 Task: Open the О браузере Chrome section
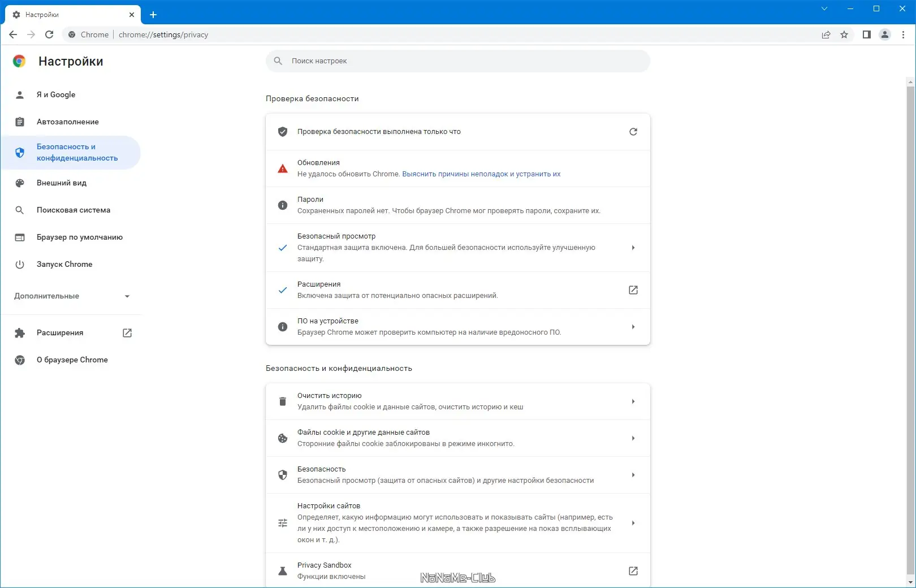(72, 360)
